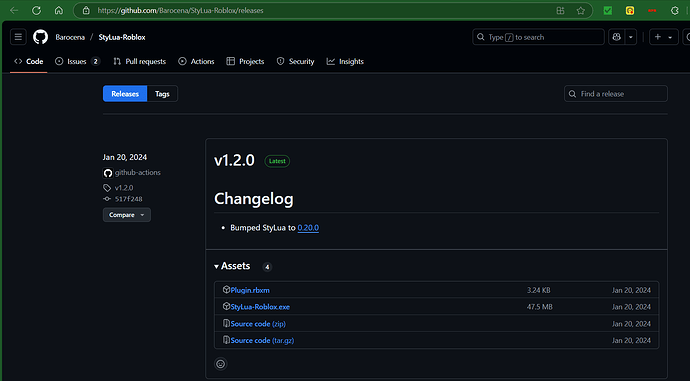
Task: Click the package icon beside StyLua-Roblox.exe
Action: tap(226, 306)
